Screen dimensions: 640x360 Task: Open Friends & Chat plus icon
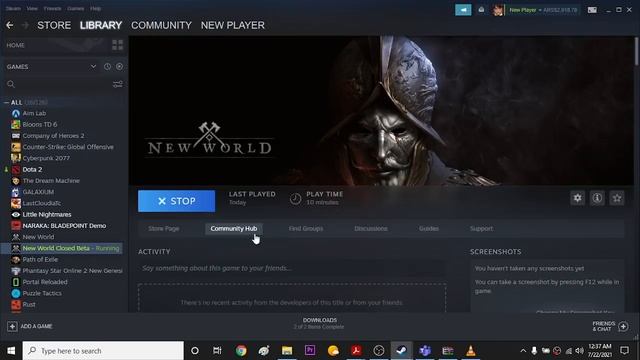(x=623, y=326)
